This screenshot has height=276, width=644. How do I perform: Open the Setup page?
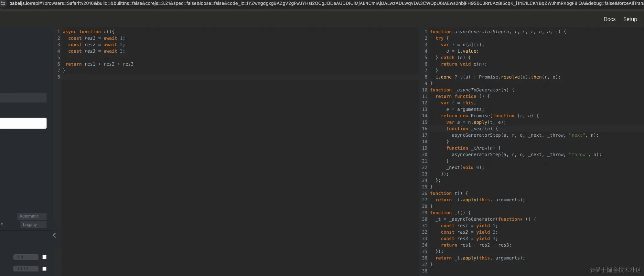[x=630, y=19]
